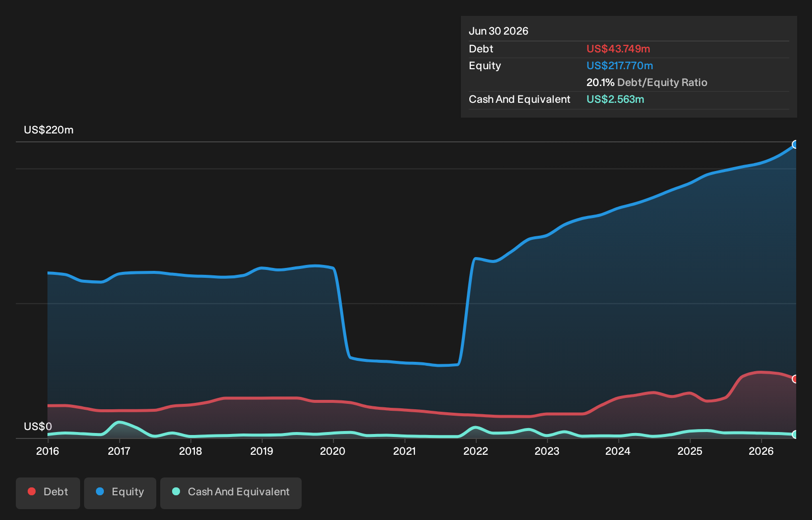This screenshot has height=520, width=812.
Task: Click the US$43.749m debt value
Action: click(x=618, y=49)
